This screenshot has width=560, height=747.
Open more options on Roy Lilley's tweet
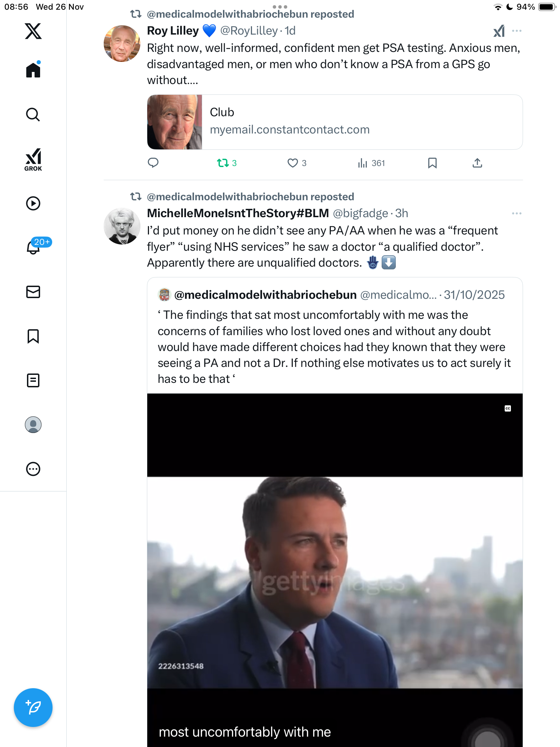click(517, 31)
